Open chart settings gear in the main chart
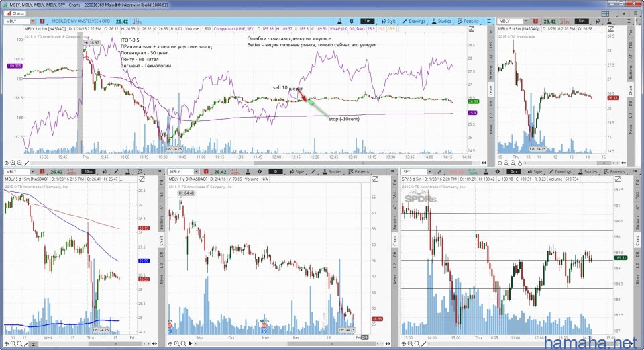The width and height of the screenshot is (644, 350). coord(351,21)
